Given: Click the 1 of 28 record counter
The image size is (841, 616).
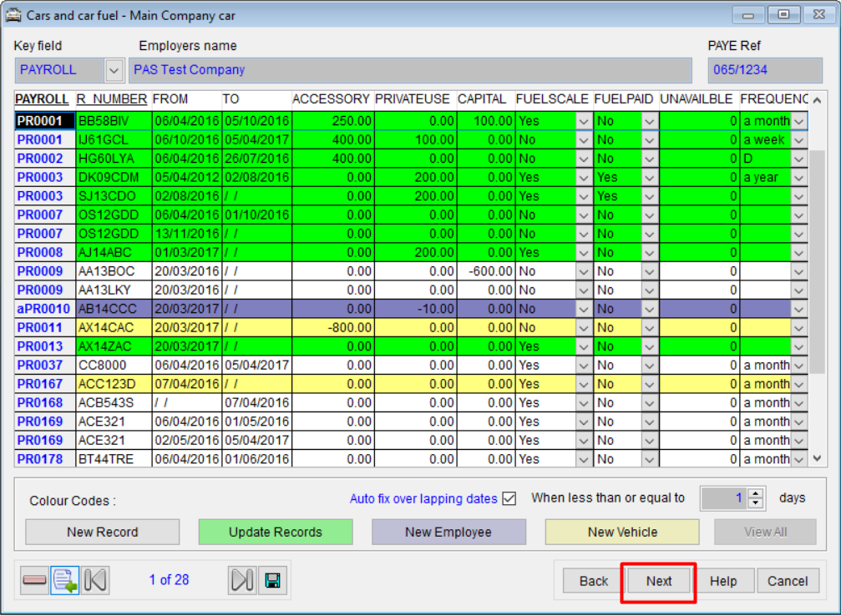Looking at the screenshot, I should (x=169, y=580).
